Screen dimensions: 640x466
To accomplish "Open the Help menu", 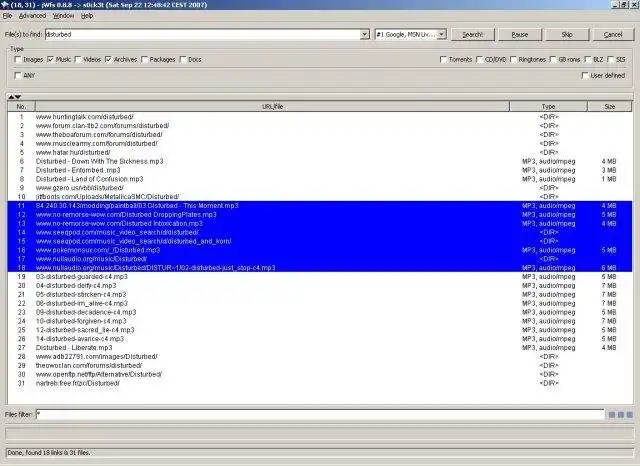I will [x=87, y=16].
